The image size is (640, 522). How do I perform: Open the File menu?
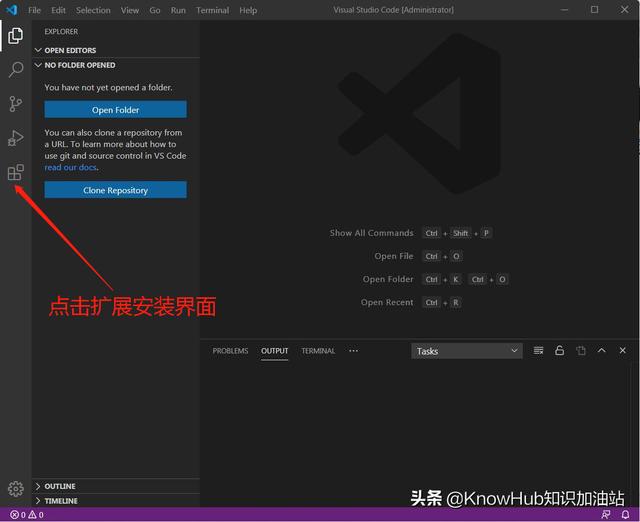35,10
